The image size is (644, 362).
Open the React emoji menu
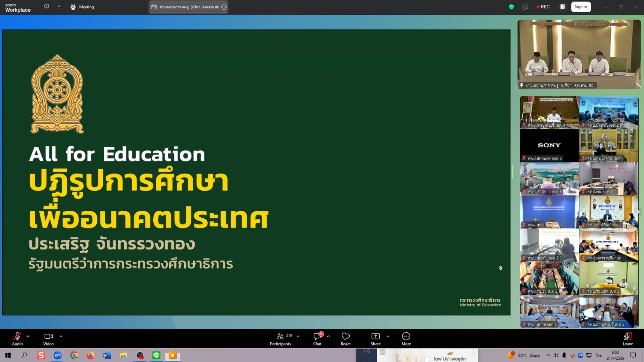click(345, 338)
